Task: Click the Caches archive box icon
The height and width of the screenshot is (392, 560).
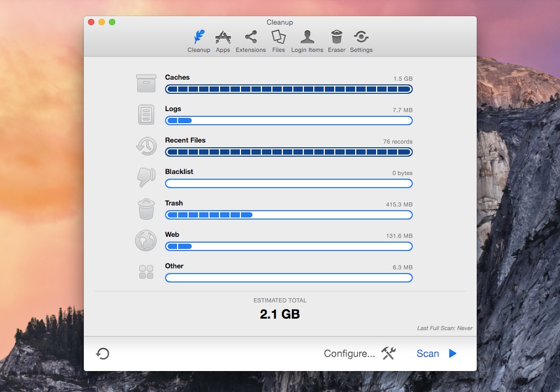Action: (x=146, y=83)
